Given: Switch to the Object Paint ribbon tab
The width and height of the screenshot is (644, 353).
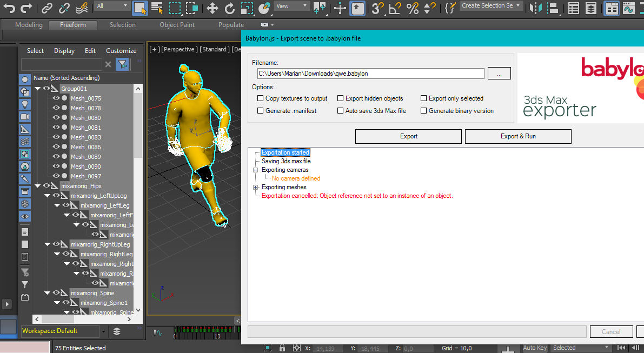Looking at the screenshot, I should (x=177, y=25).
